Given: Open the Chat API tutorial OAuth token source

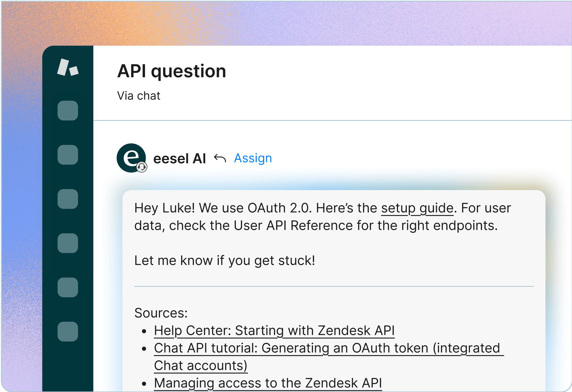Looking at the screenshot, I should [327, 348].
